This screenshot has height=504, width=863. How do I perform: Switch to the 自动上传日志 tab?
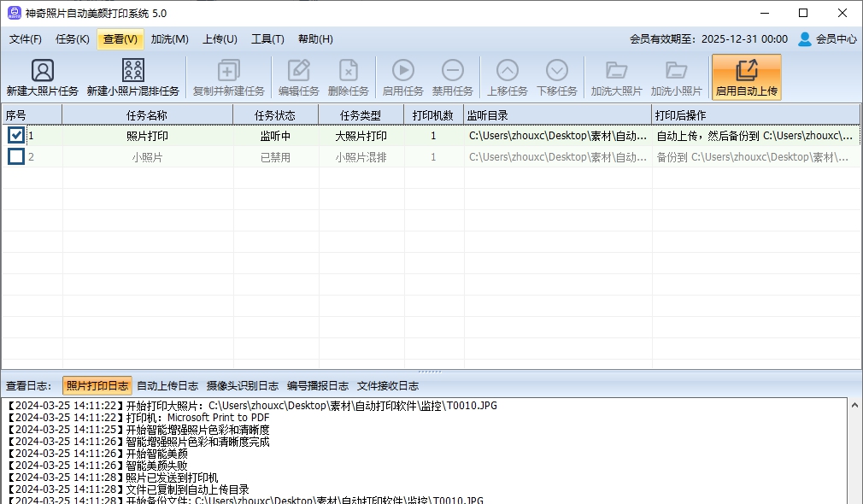[x=167, y=386]
